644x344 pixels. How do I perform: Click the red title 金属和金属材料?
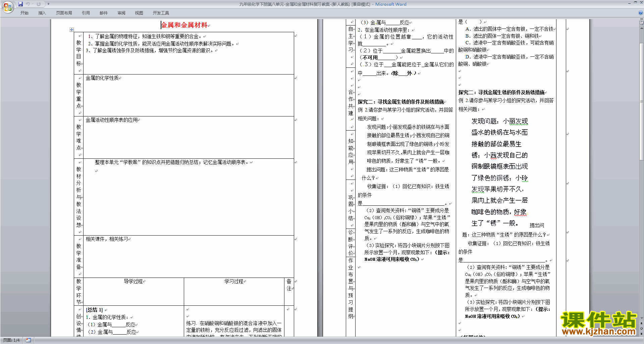click(184, 25)
